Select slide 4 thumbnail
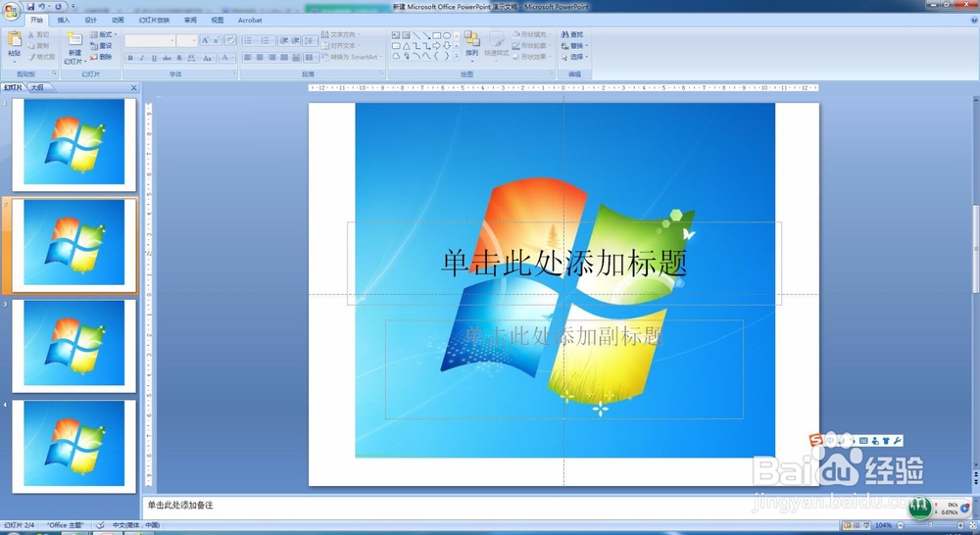 [x=73, y=446]
